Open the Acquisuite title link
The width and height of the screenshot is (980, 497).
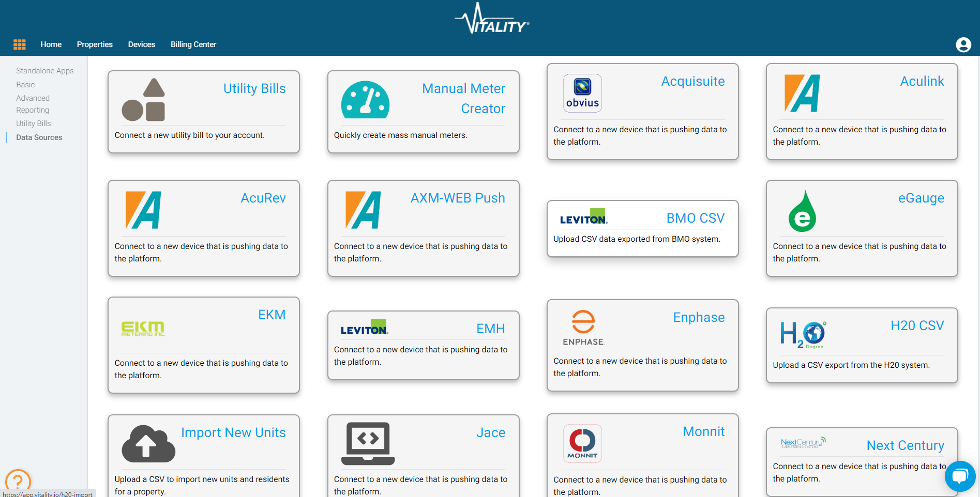click(693, 81)
